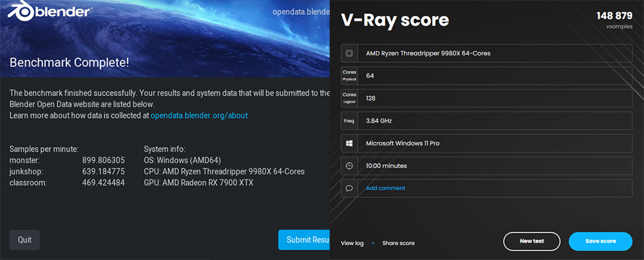644x260 pixels.
Task: Click the Windows logo icon in V-Ray
Action: tap(350, 143)
